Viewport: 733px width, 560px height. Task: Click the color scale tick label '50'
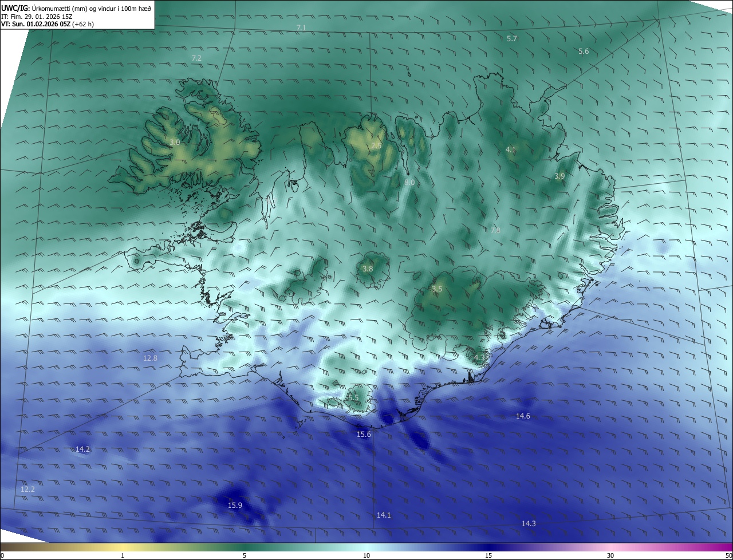tap(729, 555)
